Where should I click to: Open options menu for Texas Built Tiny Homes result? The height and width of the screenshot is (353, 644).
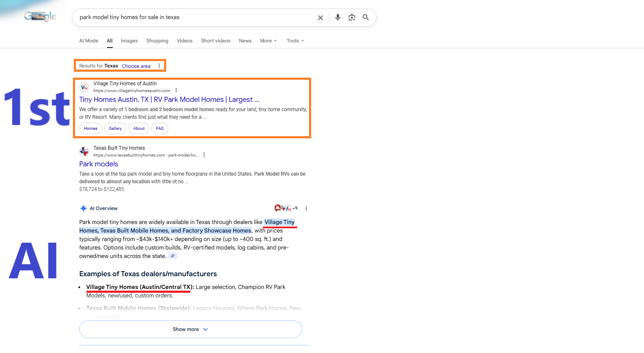coord(204,155)
